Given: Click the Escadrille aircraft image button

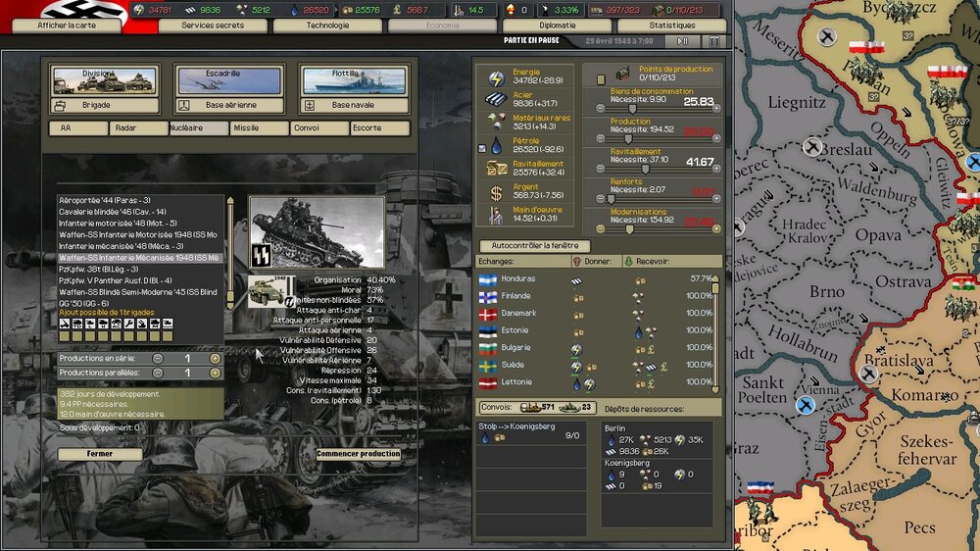Looking at the screenshot, I should click(x=229, y=80).
